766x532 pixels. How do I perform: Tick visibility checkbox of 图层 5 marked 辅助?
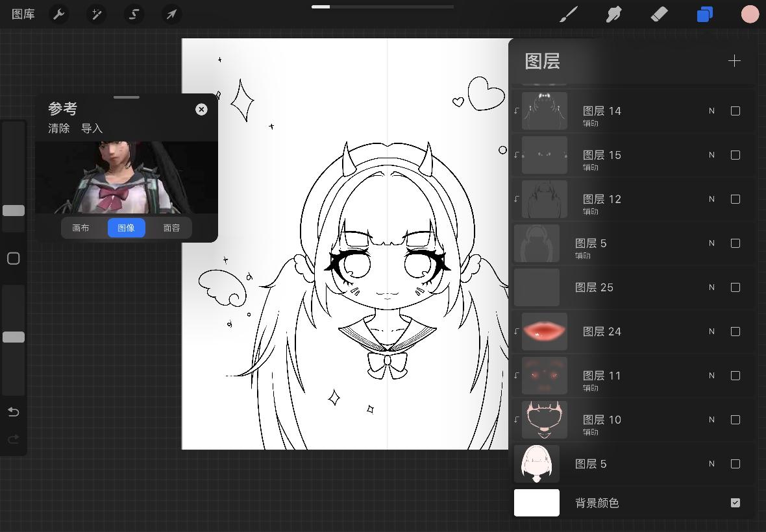click(x=735, y=243)
